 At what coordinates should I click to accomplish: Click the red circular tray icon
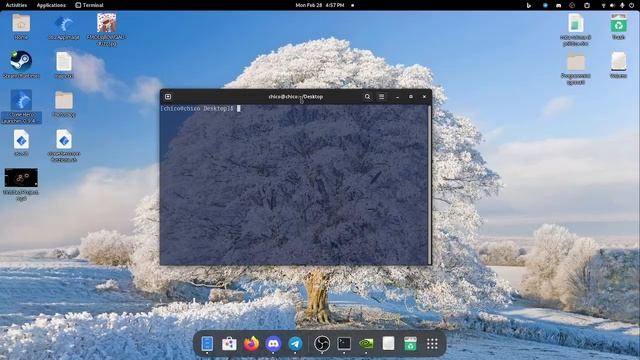click(572, 5)
